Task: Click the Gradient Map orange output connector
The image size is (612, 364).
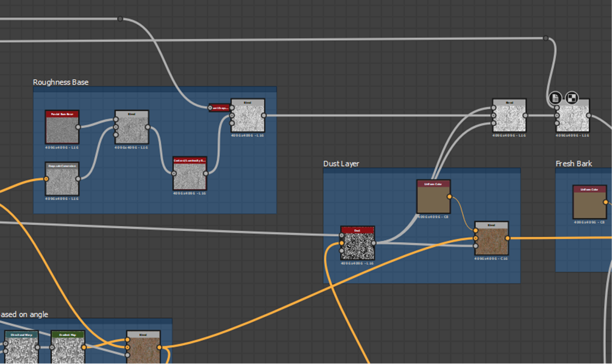Action: [84, 347]
